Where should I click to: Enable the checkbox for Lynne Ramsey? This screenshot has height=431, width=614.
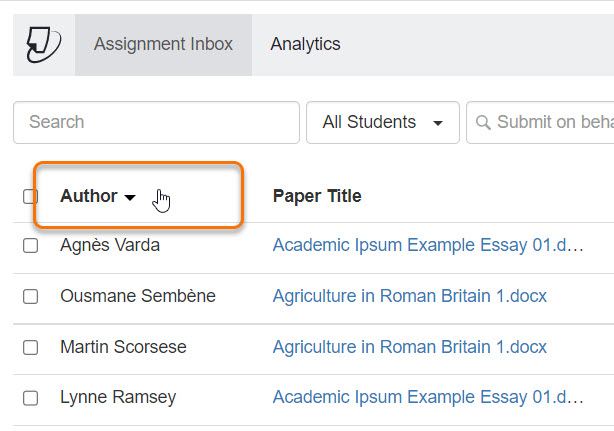(30, 398)
